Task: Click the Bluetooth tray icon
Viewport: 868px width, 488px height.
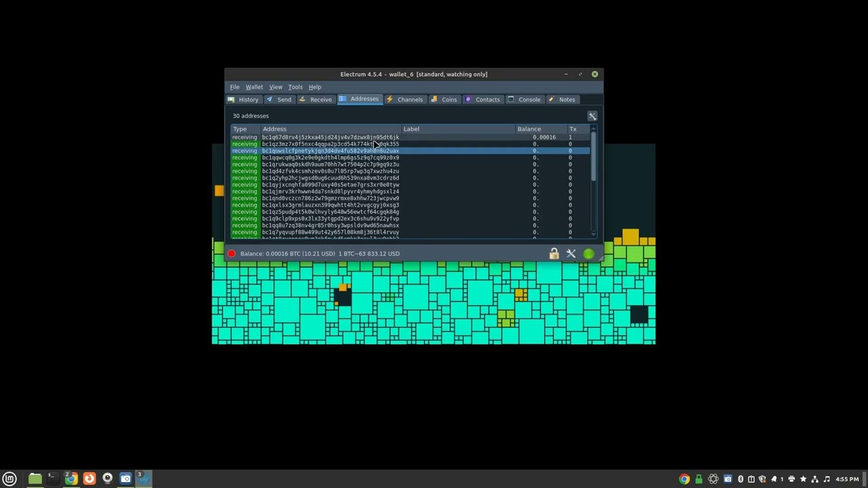Action: 741,479
